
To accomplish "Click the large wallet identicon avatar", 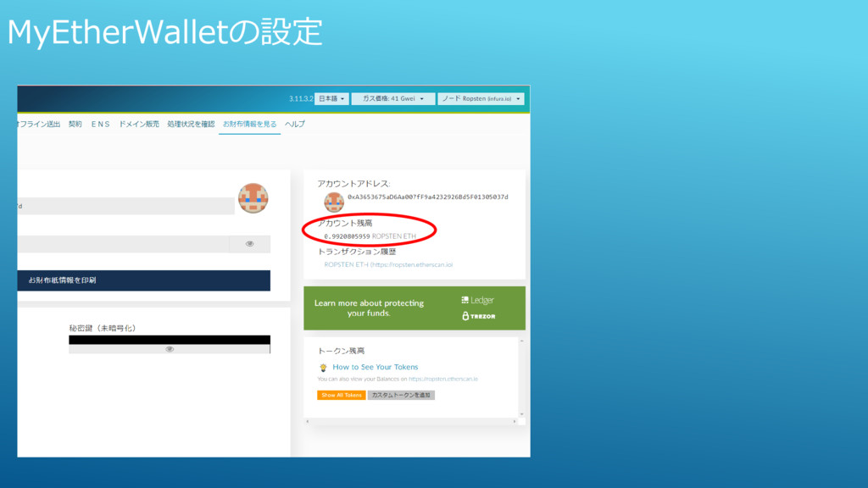I will click(253, 198).
